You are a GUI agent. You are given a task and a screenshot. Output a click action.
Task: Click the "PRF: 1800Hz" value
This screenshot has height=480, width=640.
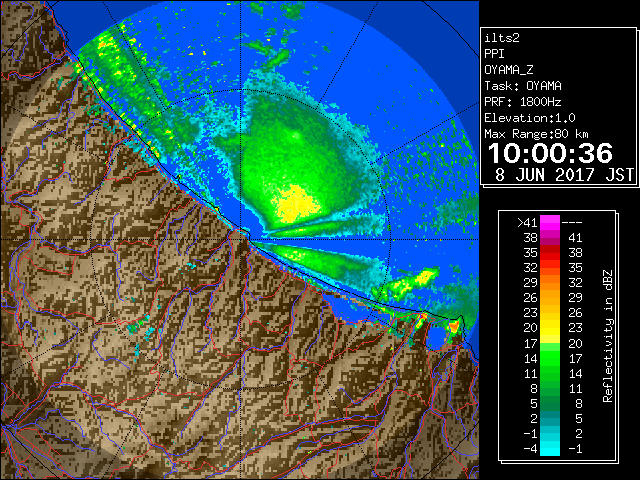click(x=523, y=102)
